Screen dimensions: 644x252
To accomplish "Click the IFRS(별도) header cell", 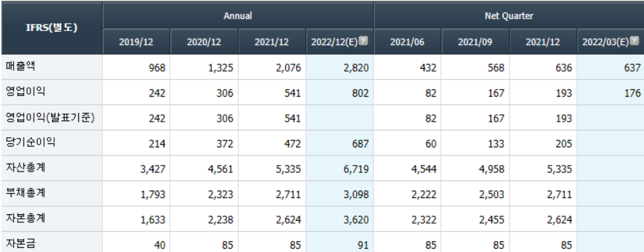I will (52, 28).
